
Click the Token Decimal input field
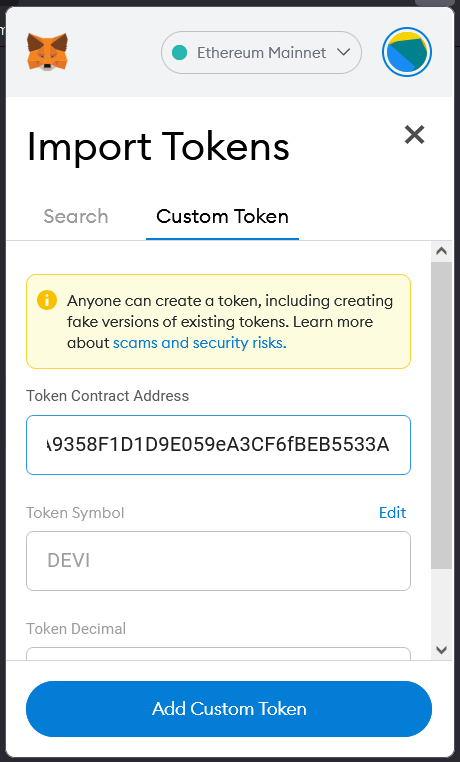click(219, 654)
